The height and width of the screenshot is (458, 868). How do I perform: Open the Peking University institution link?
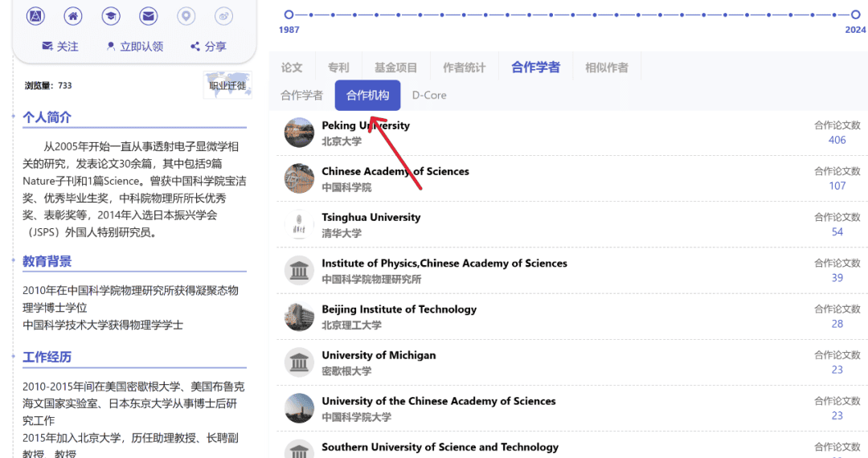pyautogui.click(x=366, y=125)
